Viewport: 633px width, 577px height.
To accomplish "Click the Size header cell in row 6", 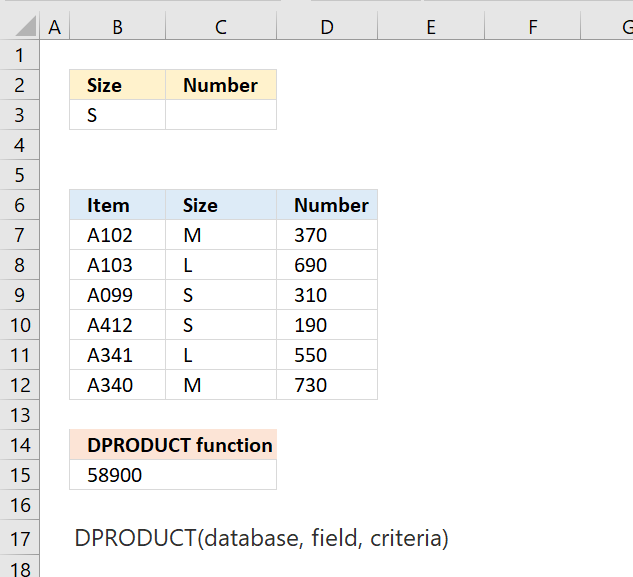I will click(221, 205).
